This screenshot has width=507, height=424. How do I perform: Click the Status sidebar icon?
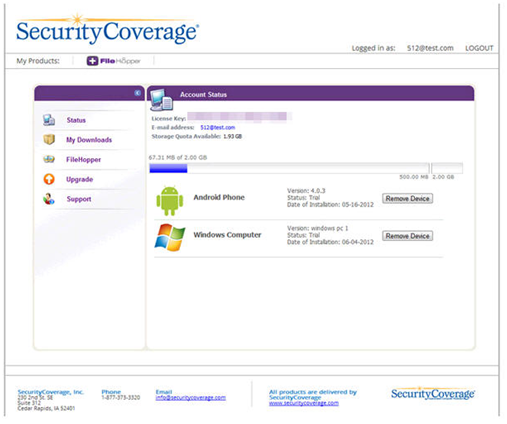[49, 120]
